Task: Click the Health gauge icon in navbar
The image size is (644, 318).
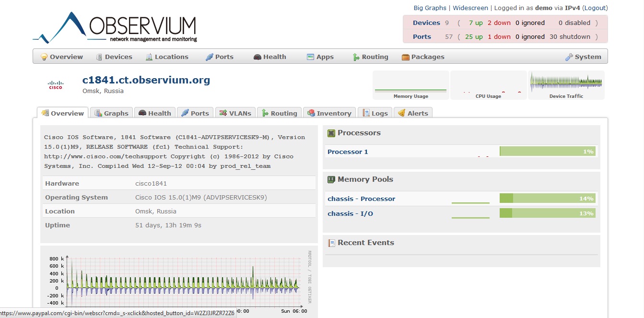Action: click(x=258, y=57)
